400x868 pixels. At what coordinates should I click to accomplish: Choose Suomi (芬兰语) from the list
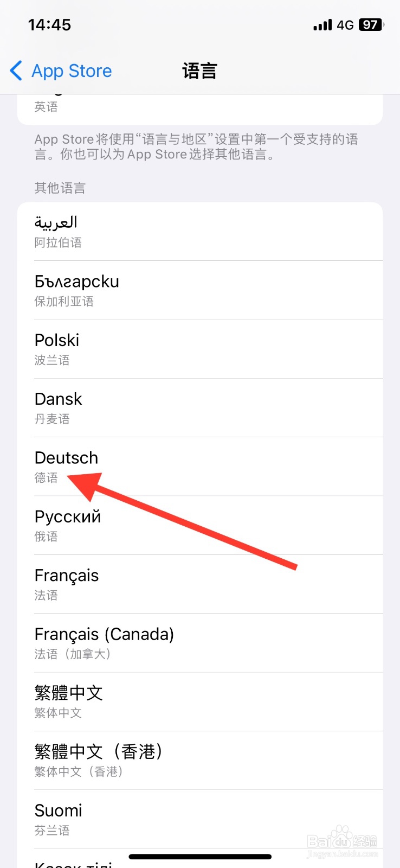tap(200, 819)
